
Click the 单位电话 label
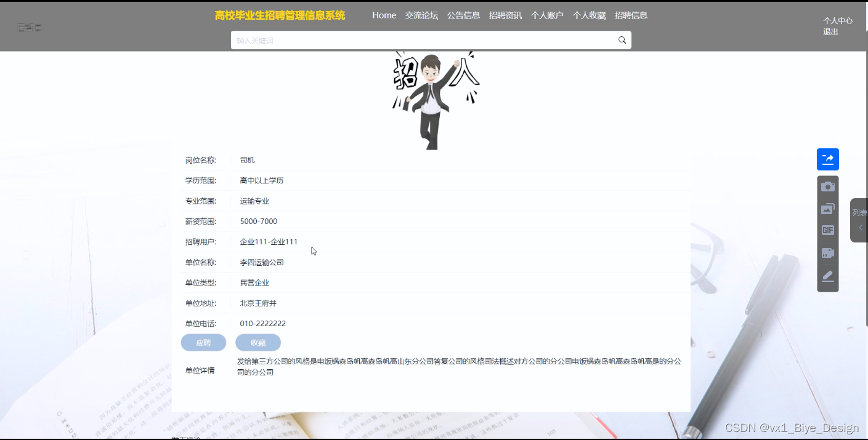201,324
